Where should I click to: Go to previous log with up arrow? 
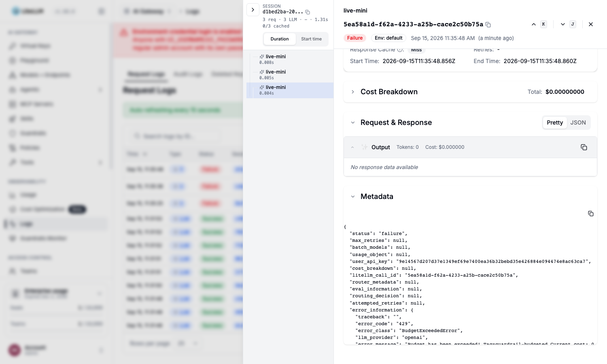534,24
